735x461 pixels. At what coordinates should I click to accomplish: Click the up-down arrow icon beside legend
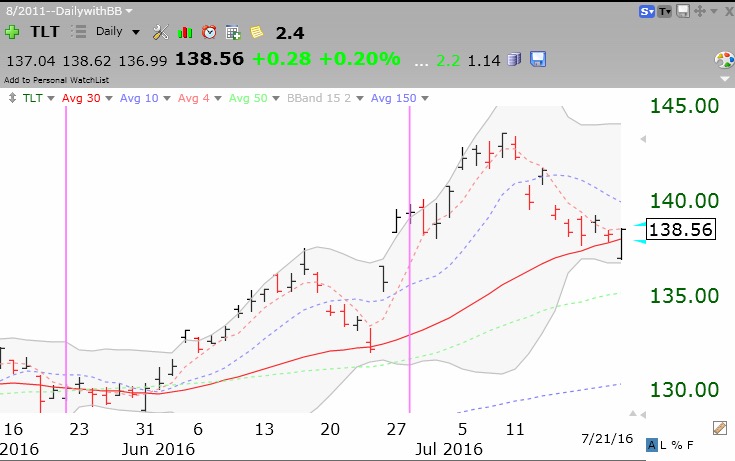(13, 98)
